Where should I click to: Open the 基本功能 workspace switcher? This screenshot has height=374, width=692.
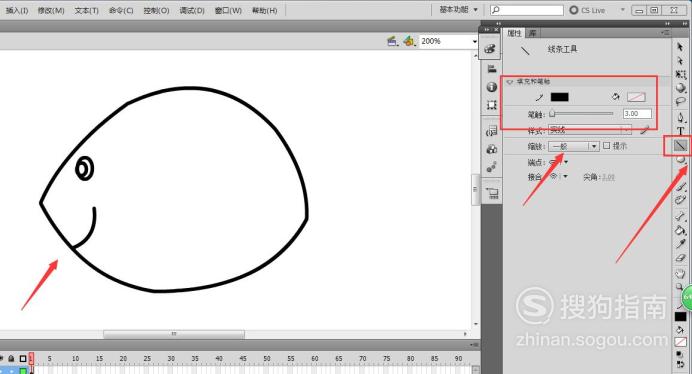[459, 9]
